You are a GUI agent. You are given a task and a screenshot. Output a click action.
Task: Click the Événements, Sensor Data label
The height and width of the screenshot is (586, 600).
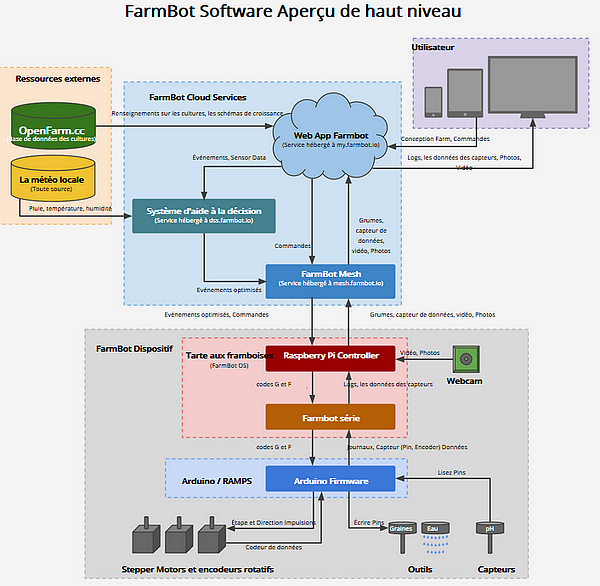coord(229,158)
